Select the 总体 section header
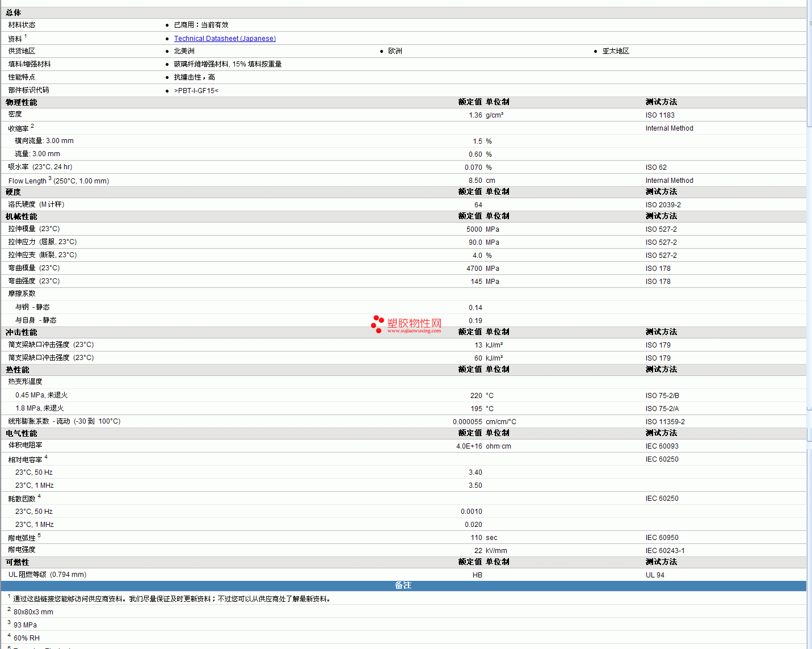 click(x=14, y=12)
